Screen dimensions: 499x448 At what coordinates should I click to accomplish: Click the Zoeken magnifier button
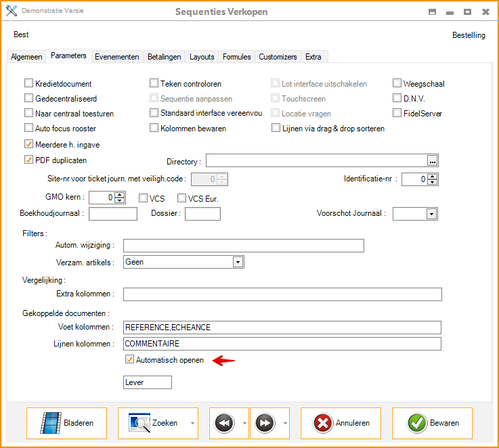point(152,423)
